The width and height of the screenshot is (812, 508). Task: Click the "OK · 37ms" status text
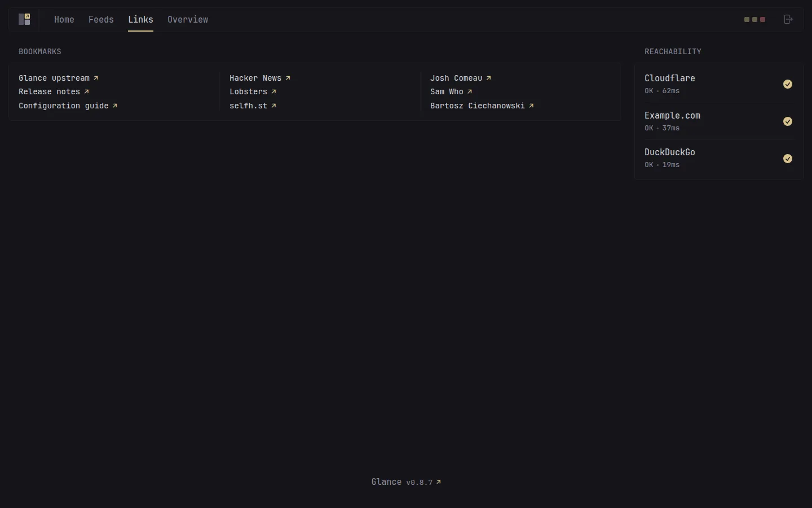coord(662,128)
